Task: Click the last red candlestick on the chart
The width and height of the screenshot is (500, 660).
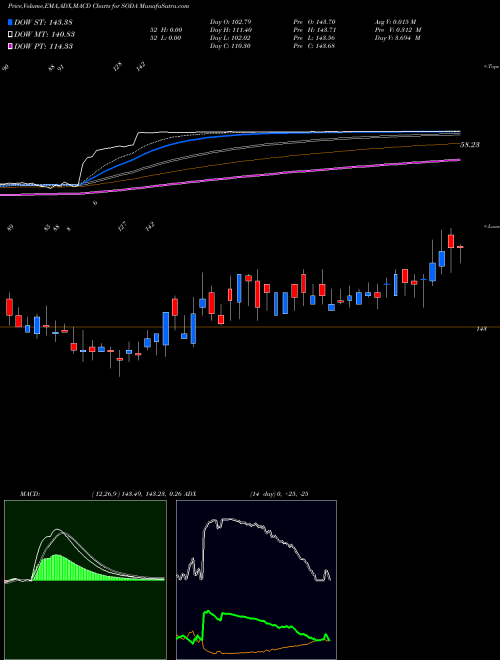Action: click(460, 247)
